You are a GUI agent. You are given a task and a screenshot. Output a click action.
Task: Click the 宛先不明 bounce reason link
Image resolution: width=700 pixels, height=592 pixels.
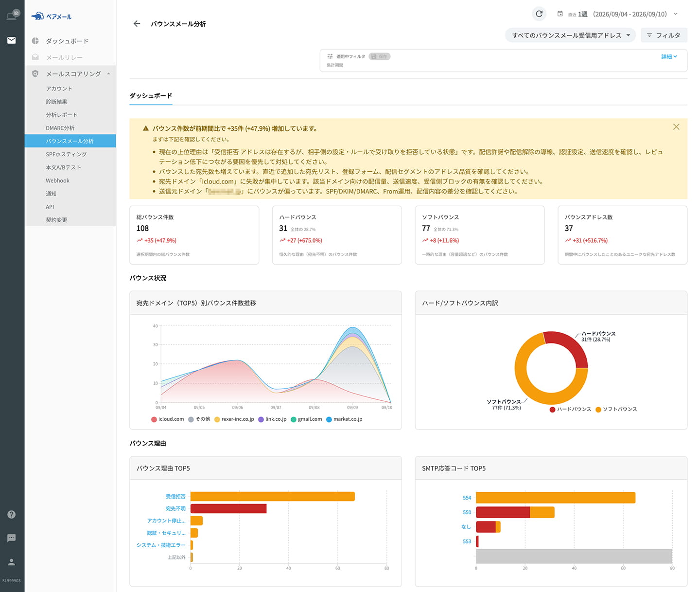pyautogui.click(x=175, y=509)
